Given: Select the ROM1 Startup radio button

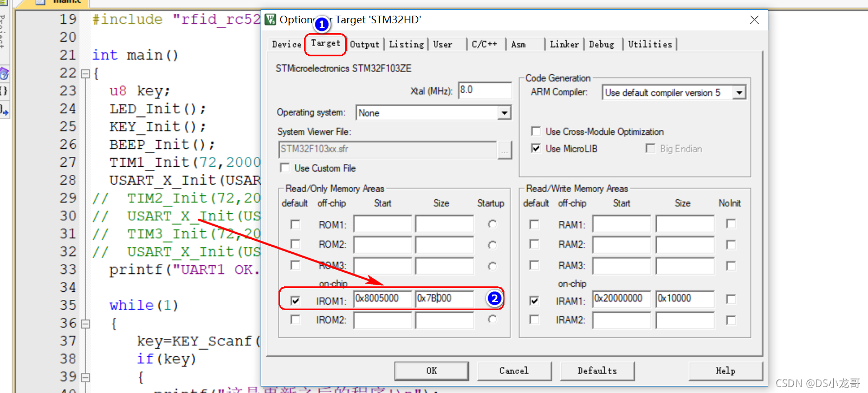Looking at the screenshot, I should pos(492,224).
